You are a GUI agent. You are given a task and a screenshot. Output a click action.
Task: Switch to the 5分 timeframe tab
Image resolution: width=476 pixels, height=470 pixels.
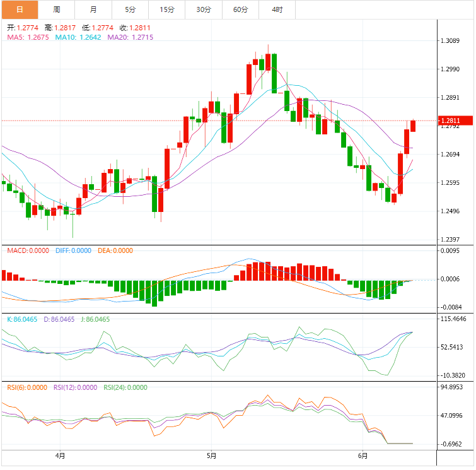pyautogui.click(x=130, y=9)
